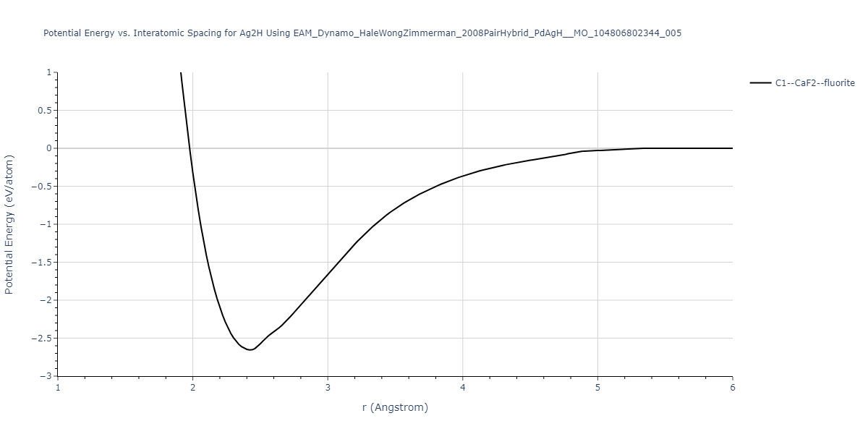Click the x-axis tick label 5

pyautogui.click(x=597, y=388)
